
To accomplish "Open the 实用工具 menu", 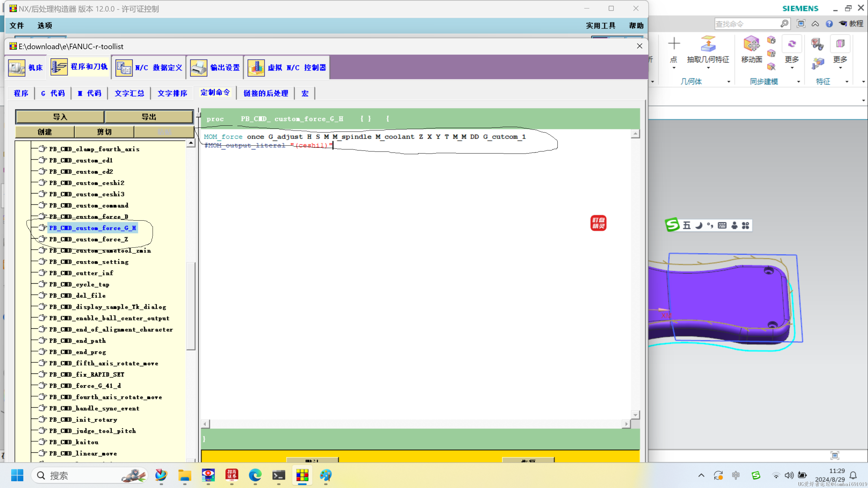I will click(600, 25).
